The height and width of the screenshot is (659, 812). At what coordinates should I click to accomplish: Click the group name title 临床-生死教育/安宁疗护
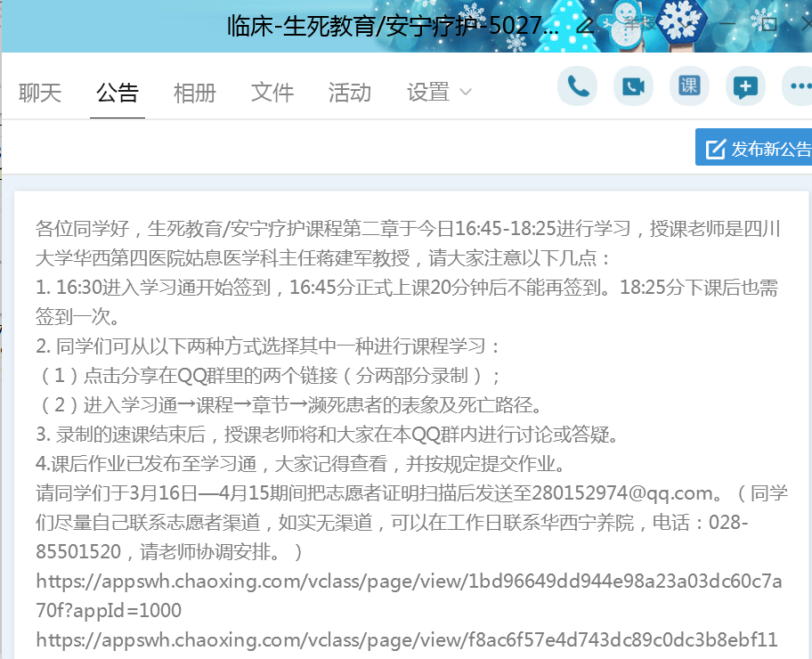(393, 26)
